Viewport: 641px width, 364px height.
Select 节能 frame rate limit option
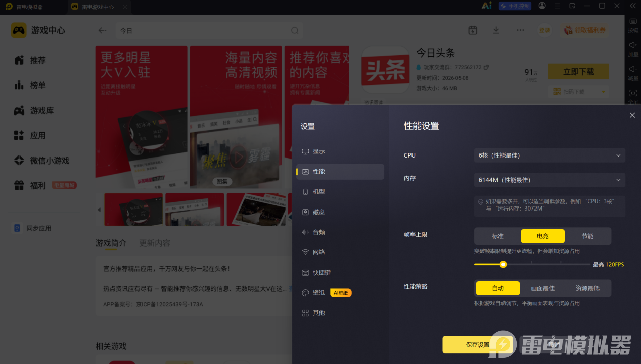coord(587,236)
